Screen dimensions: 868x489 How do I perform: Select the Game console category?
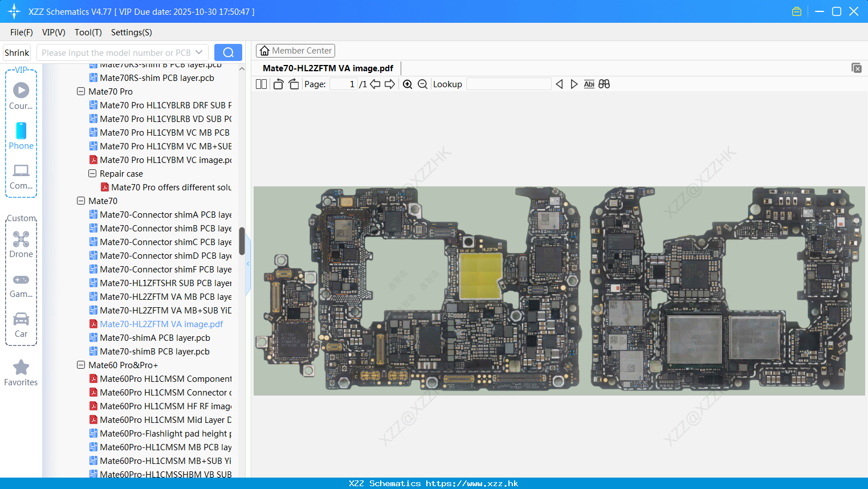click(x=21, y=285)
